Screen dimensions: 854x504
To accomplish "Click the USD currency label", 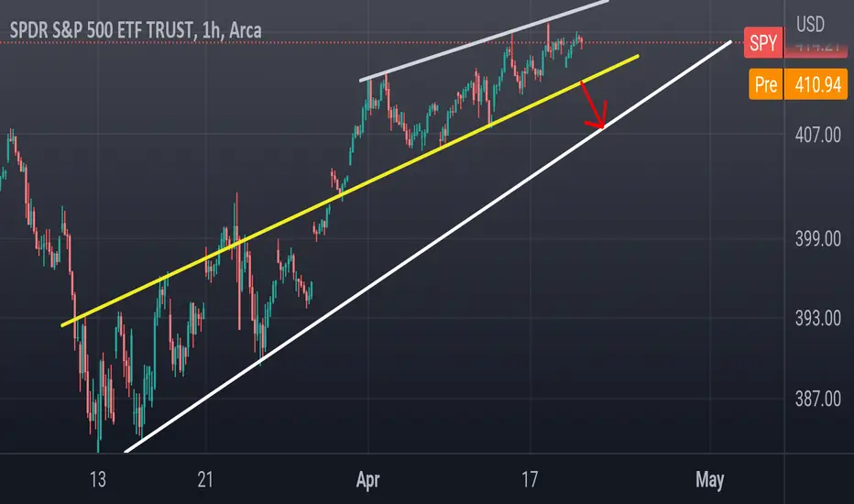I will (810, 24).
